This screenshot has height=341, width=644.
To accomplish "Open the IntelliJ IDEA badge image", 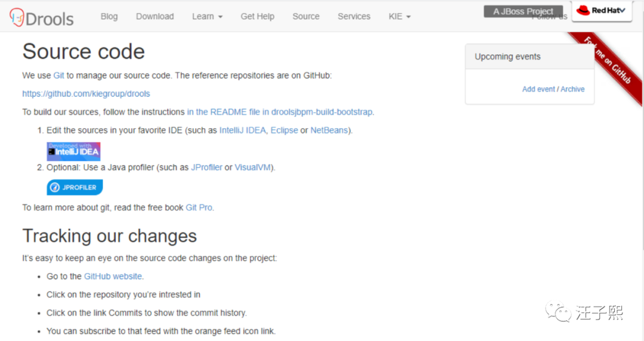I will [x=73, y=151].
